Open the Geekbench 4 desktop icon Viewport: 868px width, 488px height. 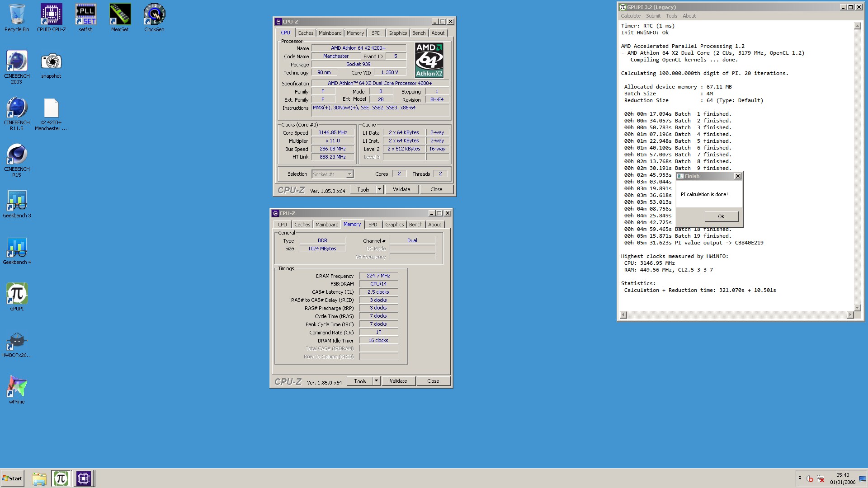point(17,250)
